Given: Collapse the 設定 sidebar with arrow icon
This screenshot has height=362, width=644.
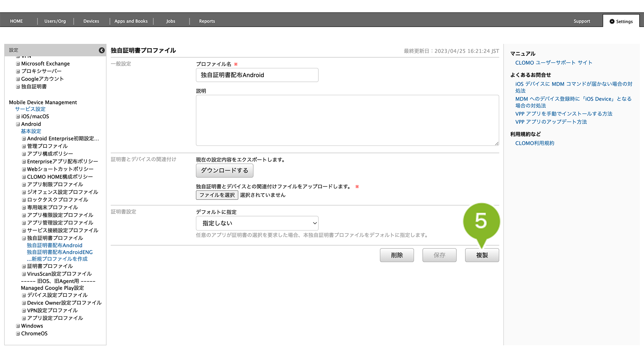Looking at the screenshot, I should pyautogui.click(x=102, y=50).
